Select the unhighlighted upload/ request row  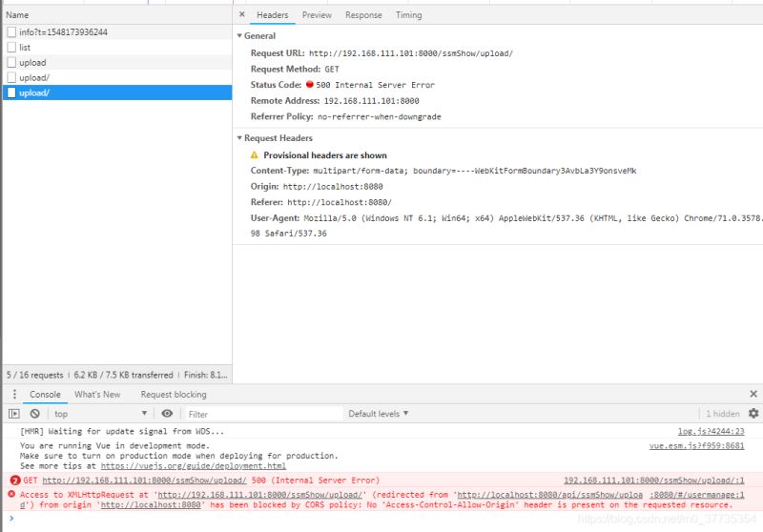117,77
